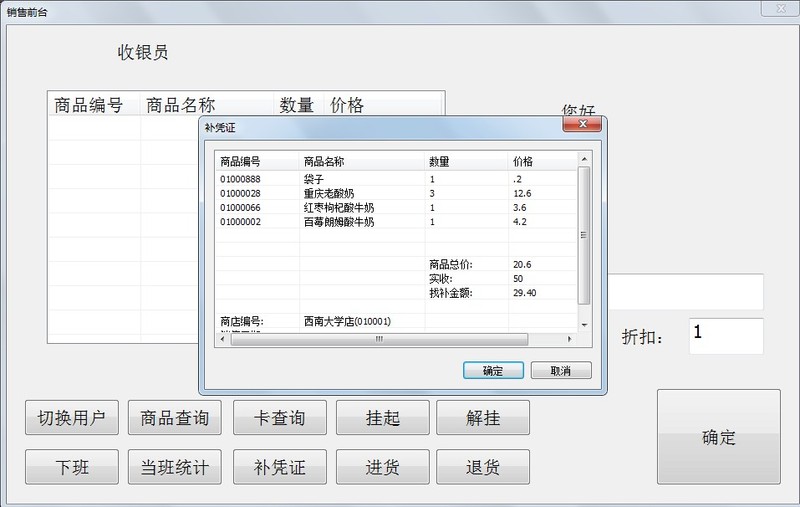Click 确定 button in 补凭证 dialog
The height and width of the screenshot is (507, 800).
click(493, 370)
